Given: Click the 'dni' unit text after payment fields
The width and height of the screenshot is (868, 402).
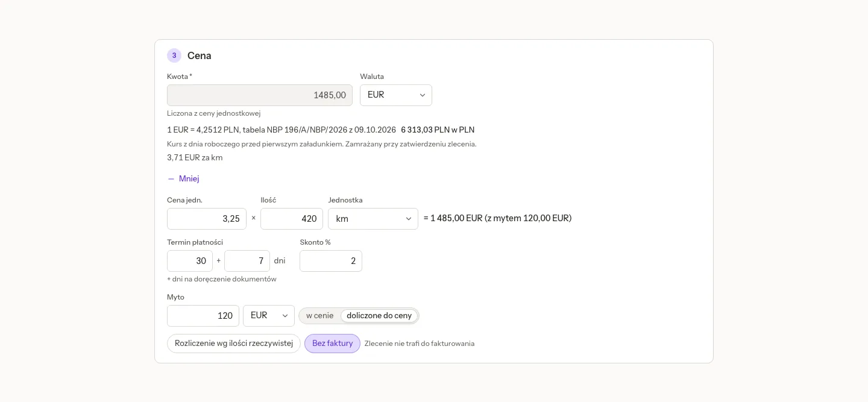Looking at the screenshot, I should tap(280, 261).
